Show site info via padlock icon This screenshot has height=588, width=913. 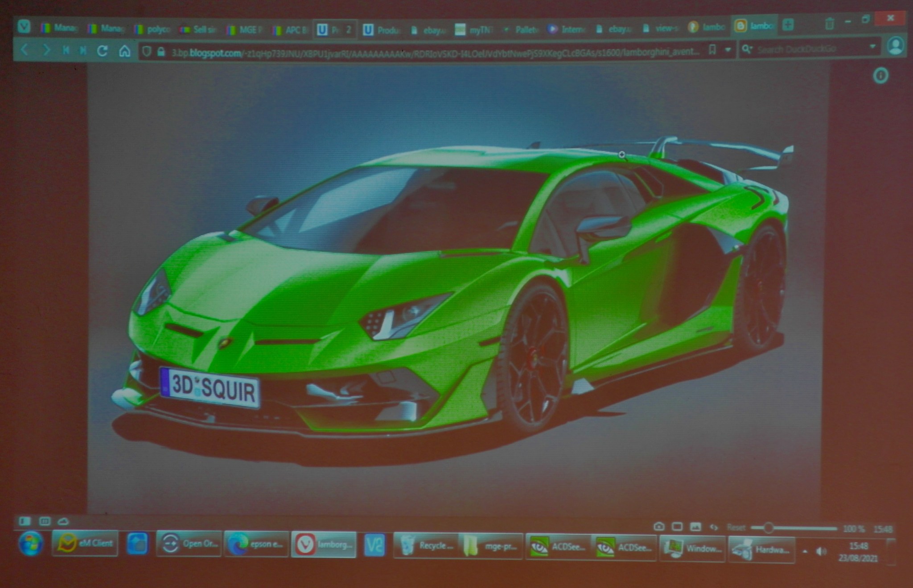pyautogui.click(x=161, y=52)
